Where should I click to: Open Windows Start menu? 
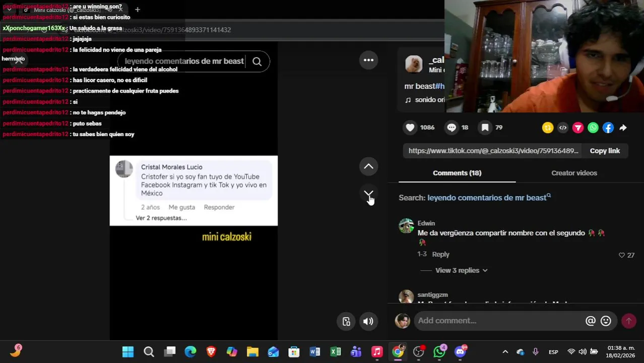click(128, 352)
